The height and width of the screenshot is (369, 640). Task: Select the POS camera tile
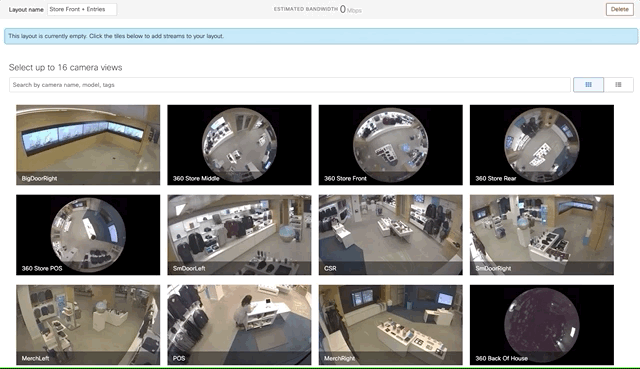click(x=239, y=325)
